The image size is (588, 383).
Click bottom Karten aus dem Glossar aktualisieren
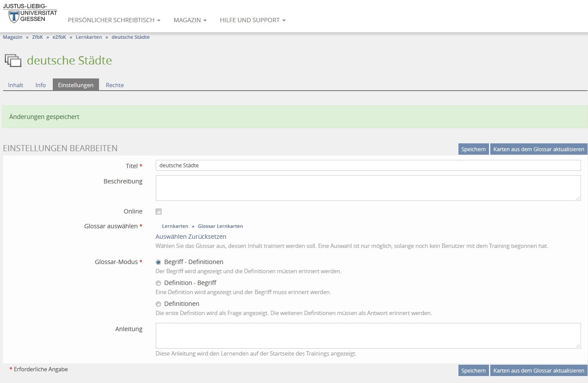click(538, 370)
